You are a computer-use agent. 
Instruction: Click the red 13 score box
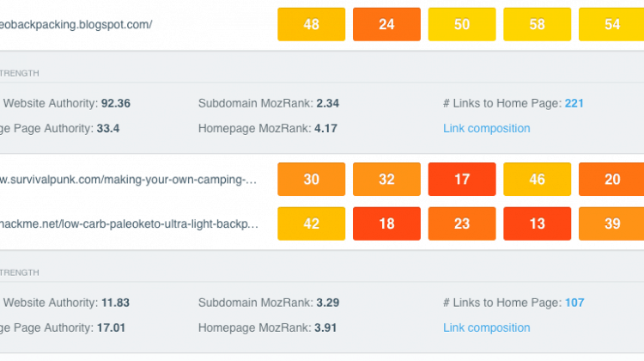point(538,223)
